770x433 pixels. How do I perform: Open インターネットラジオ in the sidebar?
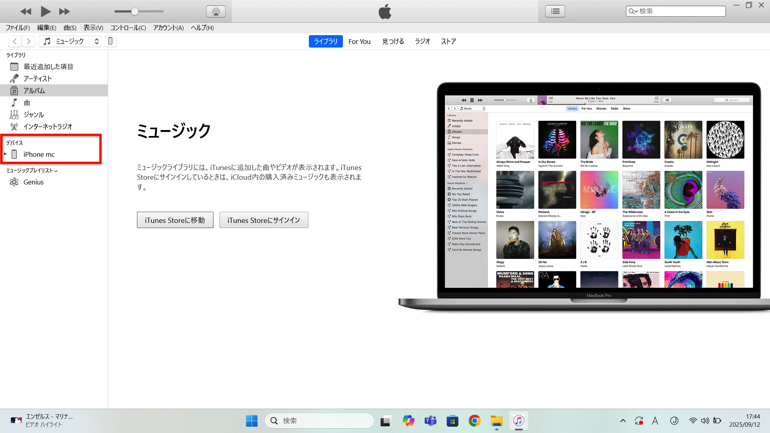[47, 127]
